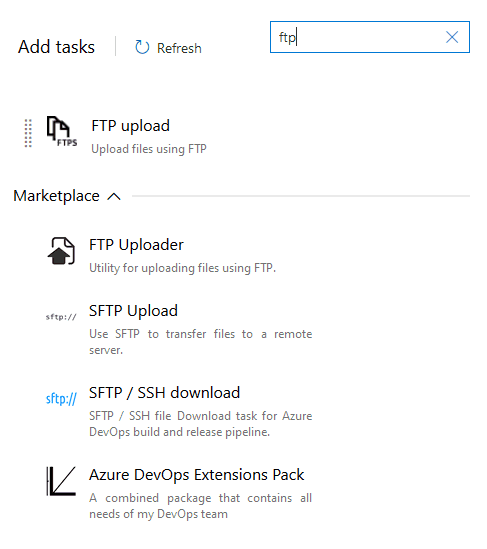Collapse the Marketplace section chevron
The width and height of the screenshot is (487, 549).
pos(114,196)
